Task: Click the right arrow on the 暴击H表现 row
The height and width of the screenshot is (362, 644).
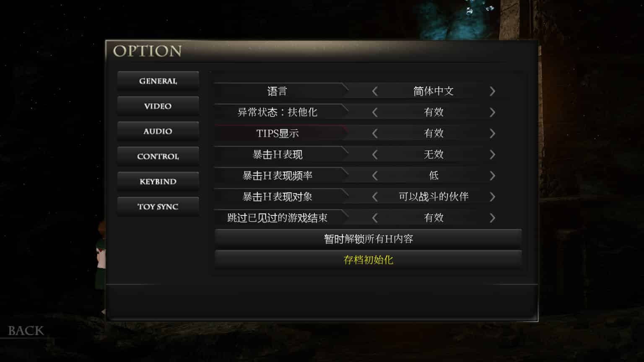Action: [492, 155]
